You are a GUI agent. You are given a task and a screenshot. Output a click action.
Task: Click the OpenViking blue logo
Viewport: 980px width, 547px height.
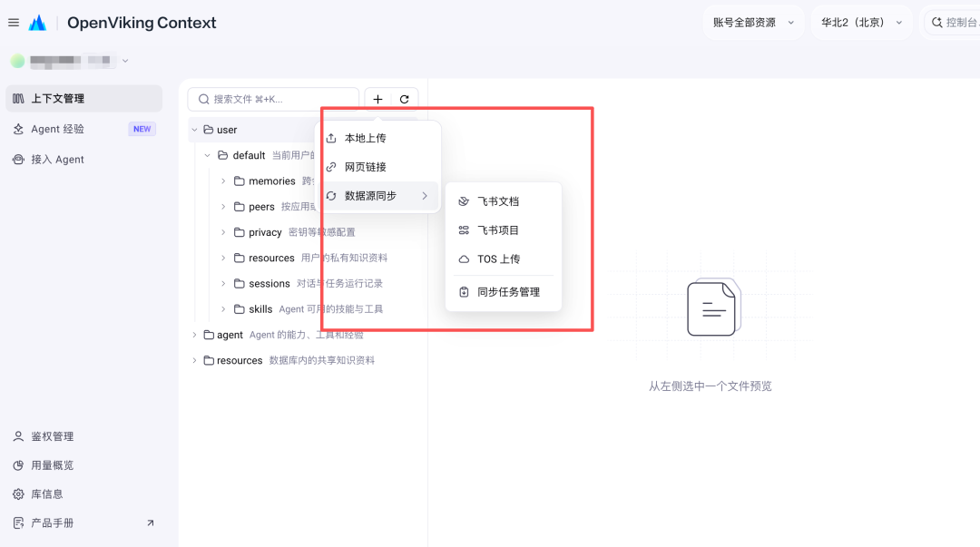(37, 23)
